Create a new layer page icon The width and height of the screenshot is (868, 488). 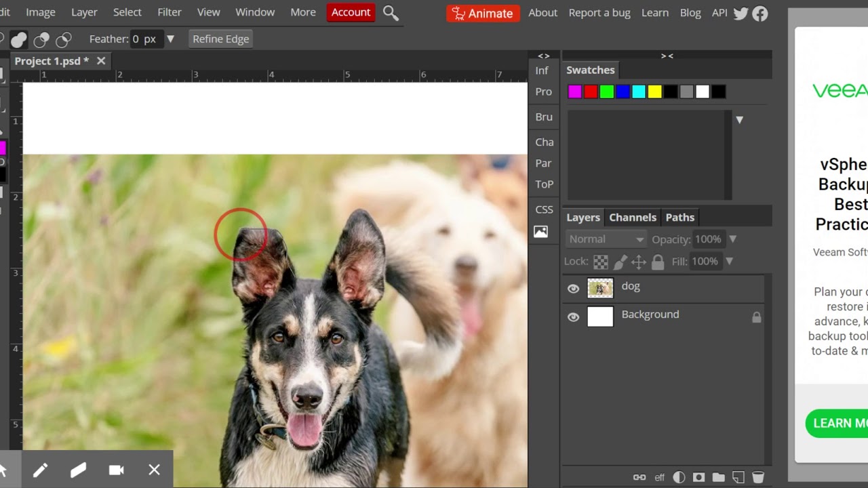738,477
